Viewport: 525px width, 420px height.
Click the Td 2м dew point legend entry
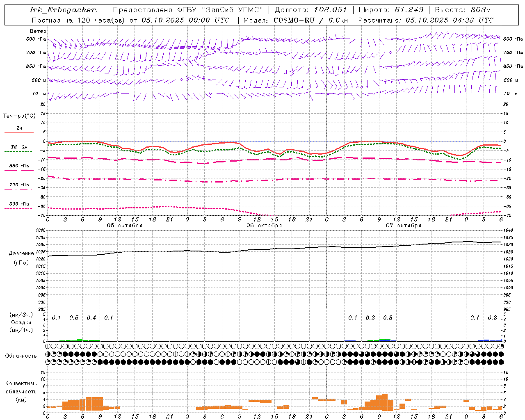pos(19,147)
